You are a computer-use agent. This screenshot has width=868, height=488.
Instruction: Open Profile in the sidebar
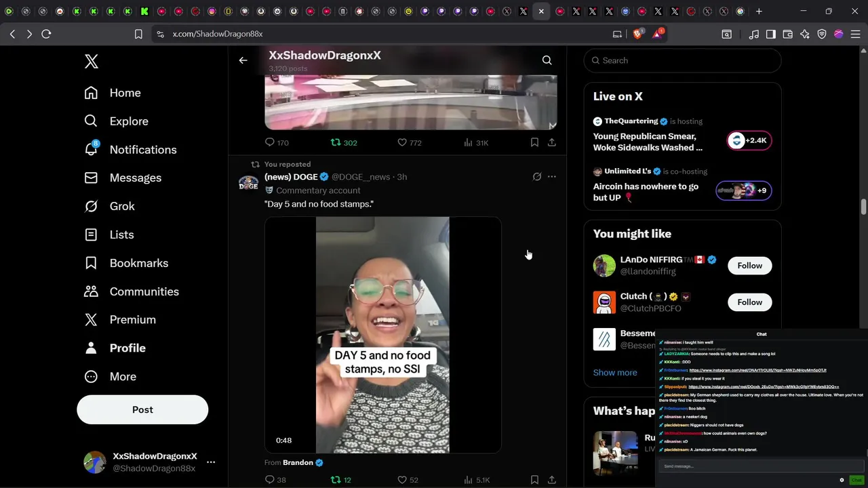pos(115,348)
